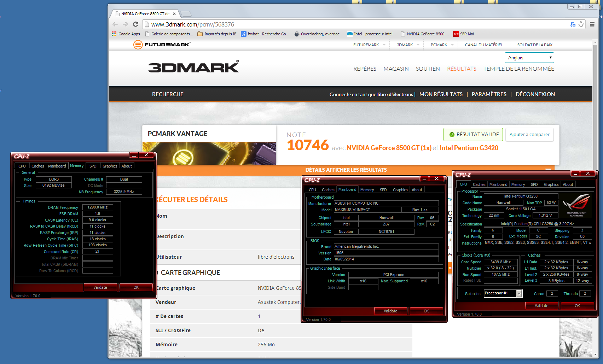The image size is (603, 364).
Task: Click CANAL DU MATÉRIEL link
Action: point(483,45)
